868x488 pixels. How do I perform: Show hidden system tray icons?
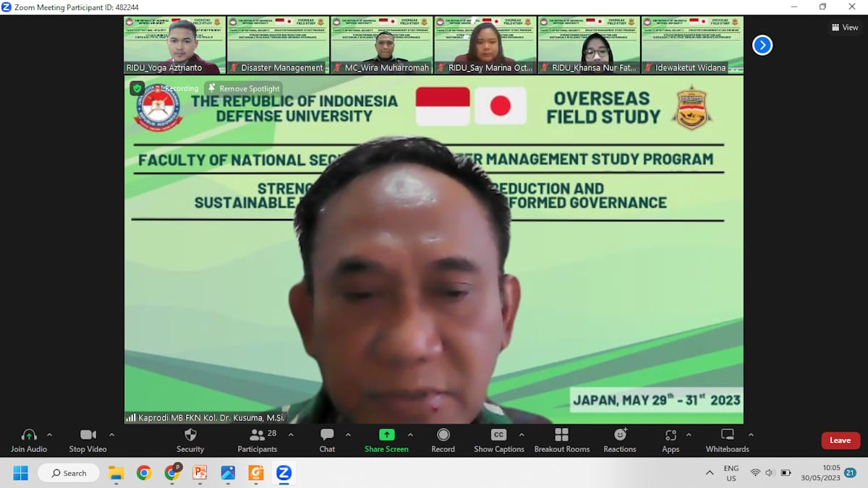pos(710,473)
